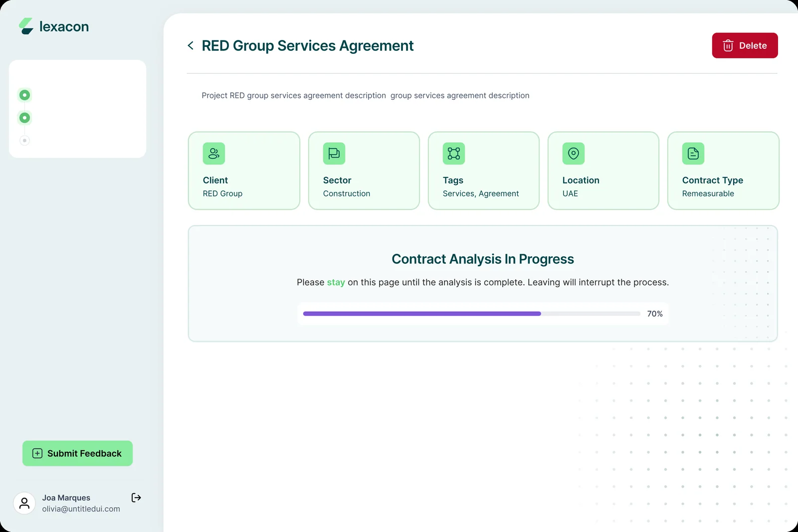Go back using the left chevron
This screenshot has height=532, width=798.
click(191, 45)
